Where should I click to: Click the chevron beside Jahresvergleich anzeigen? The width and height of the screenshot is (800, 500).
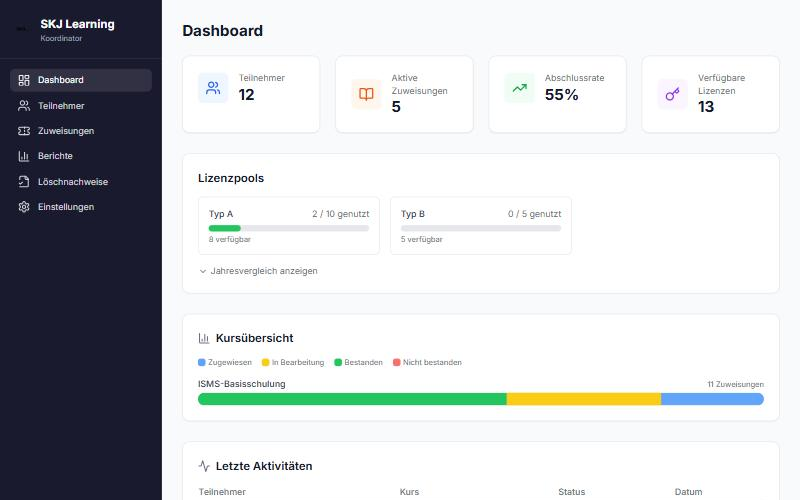203,271
